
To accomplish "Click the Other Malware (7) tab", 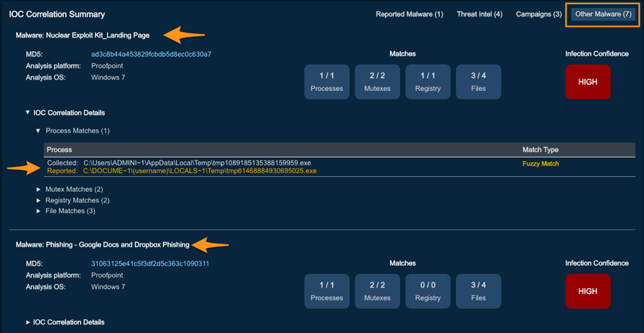I will (x=603, y=14).
